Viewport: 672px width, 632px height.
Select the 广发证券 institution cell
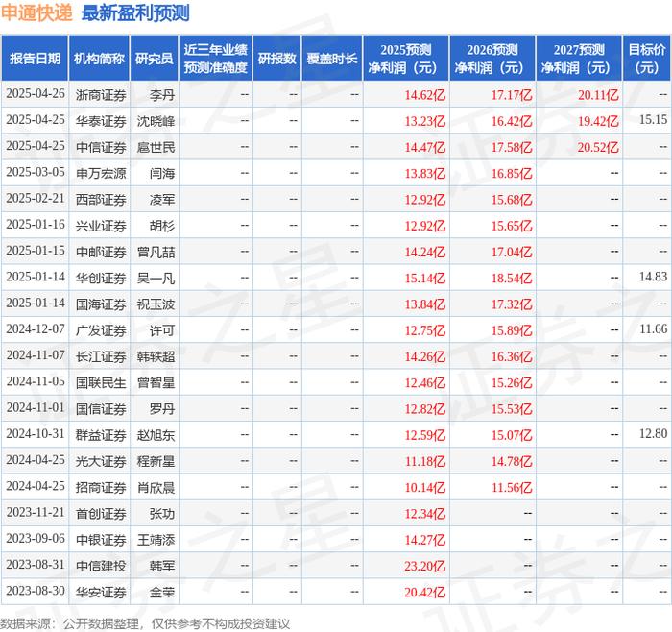coord(101,330)
